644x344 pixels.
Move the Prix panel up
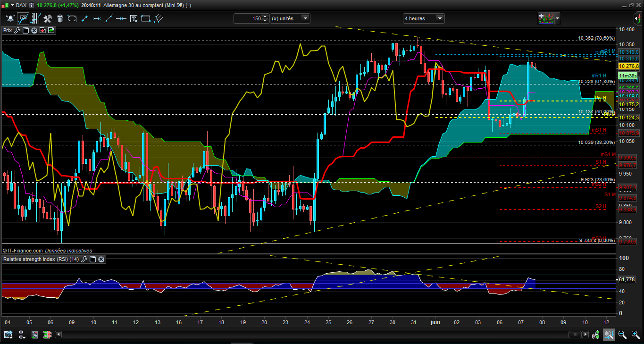click(51, 30)
